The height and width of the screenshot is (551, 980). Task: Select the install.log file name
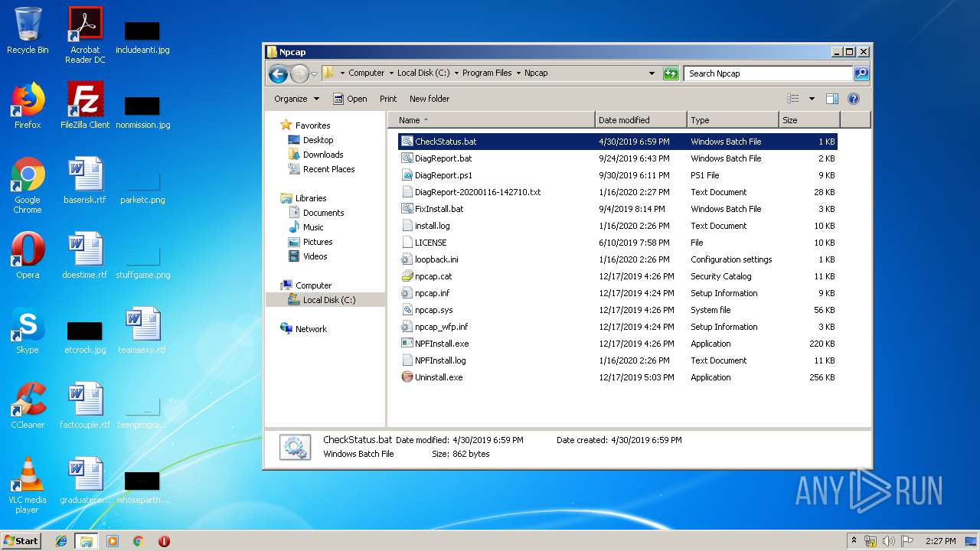click(x=433, y=226)
